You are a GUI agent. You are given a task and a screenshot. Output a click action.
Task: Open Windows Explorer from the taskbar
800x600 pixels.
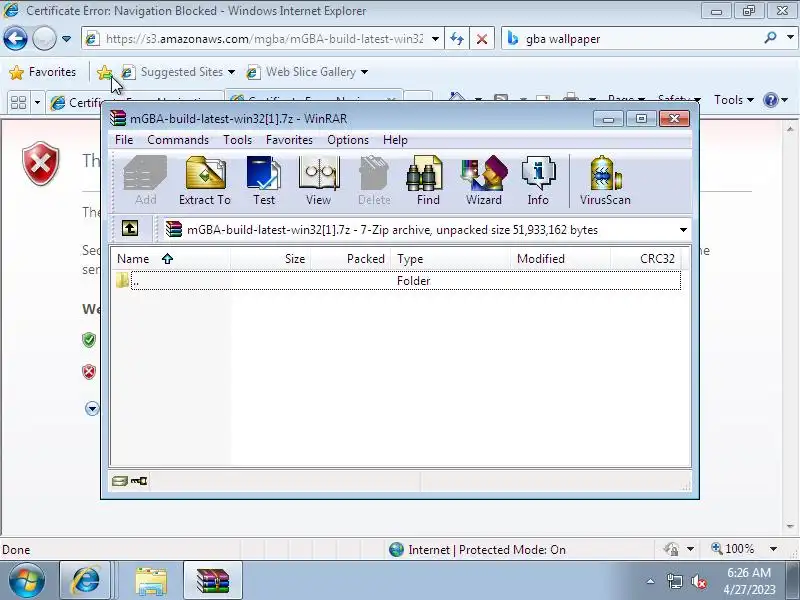pyautogui.click(x=151, y=580)
